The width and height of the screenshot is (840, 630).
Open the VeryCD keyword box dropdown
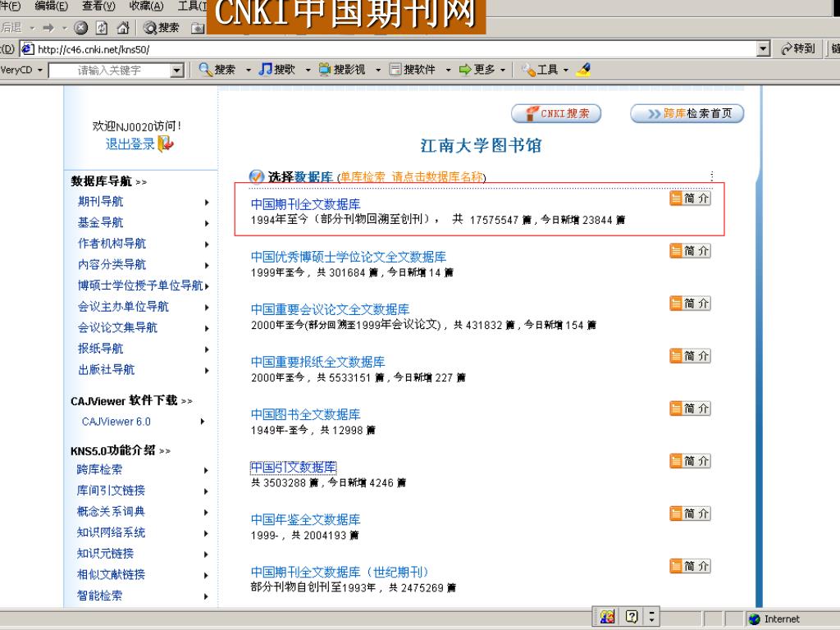[x=177, y=71]
